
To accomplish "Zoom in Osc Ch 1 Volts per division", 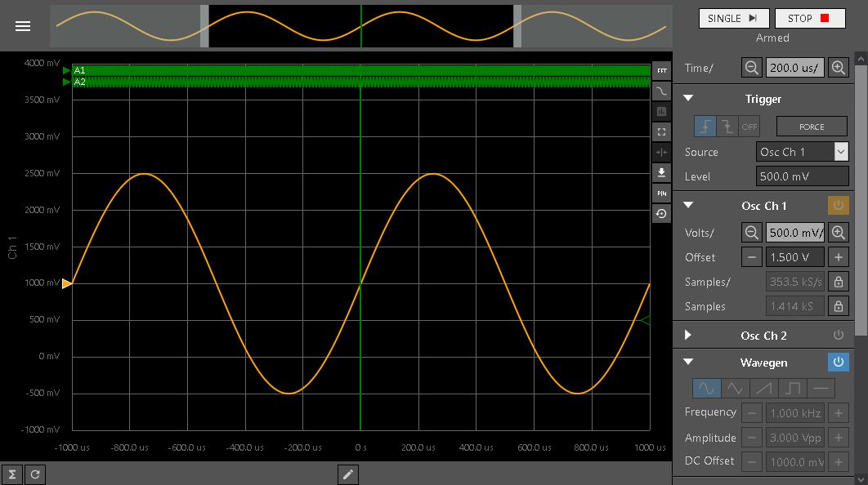I will coord(839,233).
